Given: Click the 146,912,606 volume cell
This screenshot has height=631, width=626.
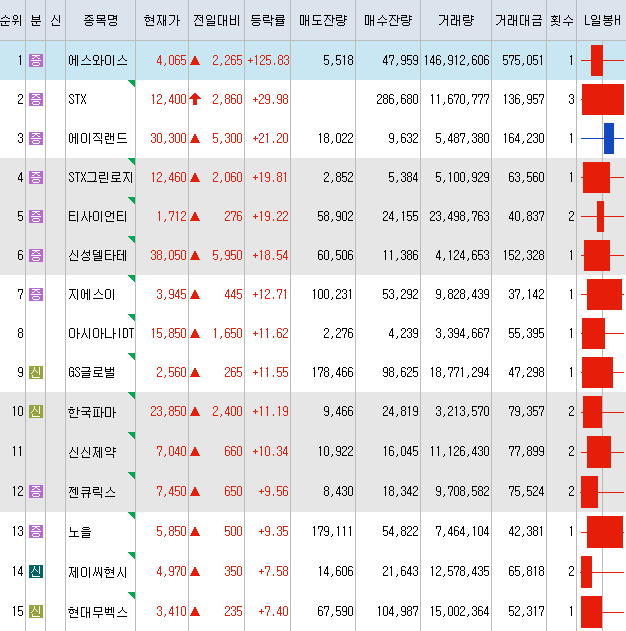Looking at the screenshot, I should (456, 60).
